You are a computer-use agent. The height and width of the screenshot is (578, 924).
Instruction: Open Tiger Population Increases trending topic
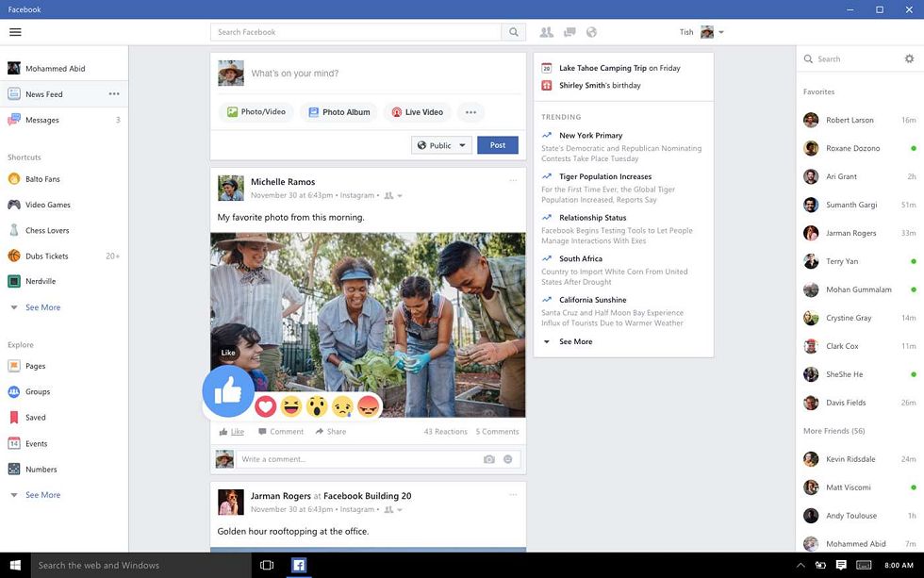tap(605, 176)
